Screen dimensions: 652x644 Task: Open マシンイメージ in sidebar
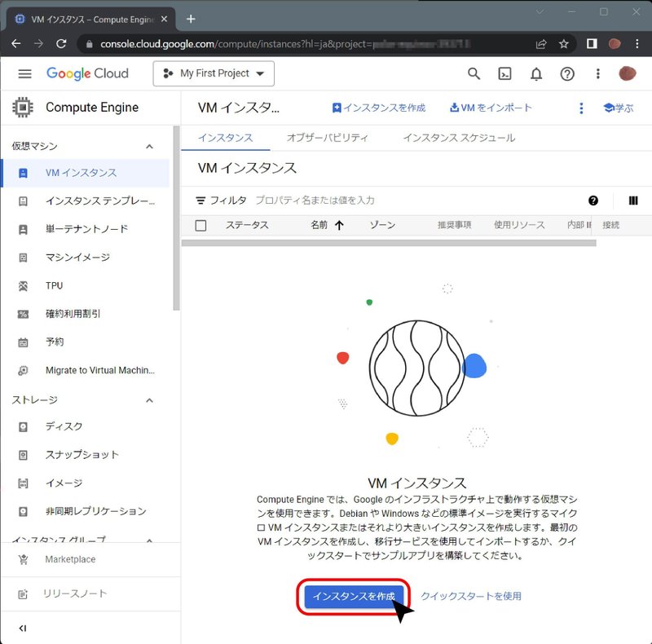[86, 258]
